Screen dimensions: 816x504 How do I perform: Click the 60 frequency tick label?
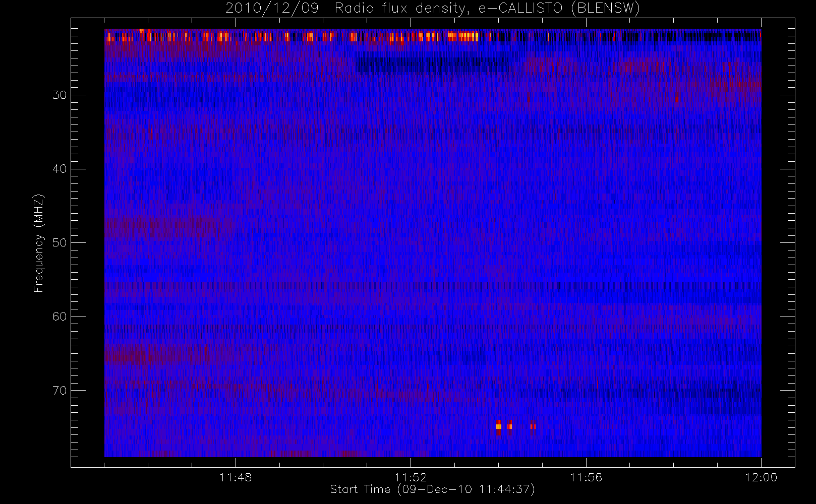point(60,317)
